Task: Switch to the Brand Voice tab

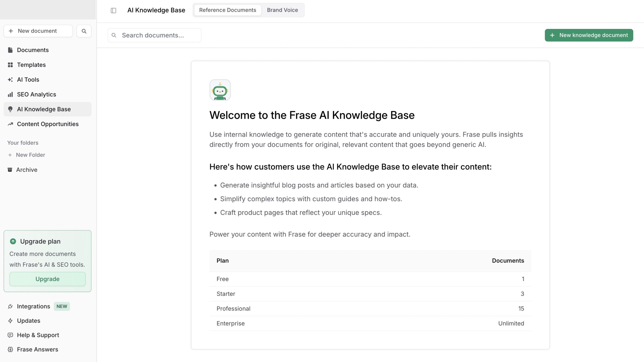Action: click(x=282, y=10)
